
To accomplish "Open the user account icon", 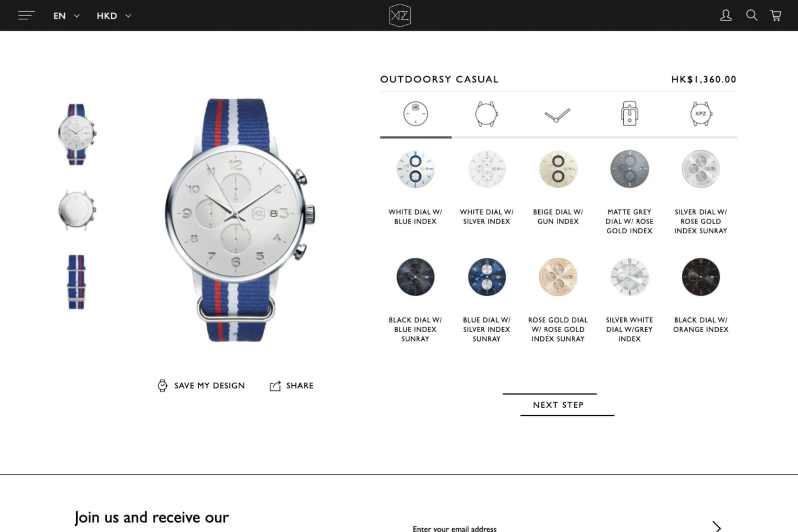I will tap(725, 16).
